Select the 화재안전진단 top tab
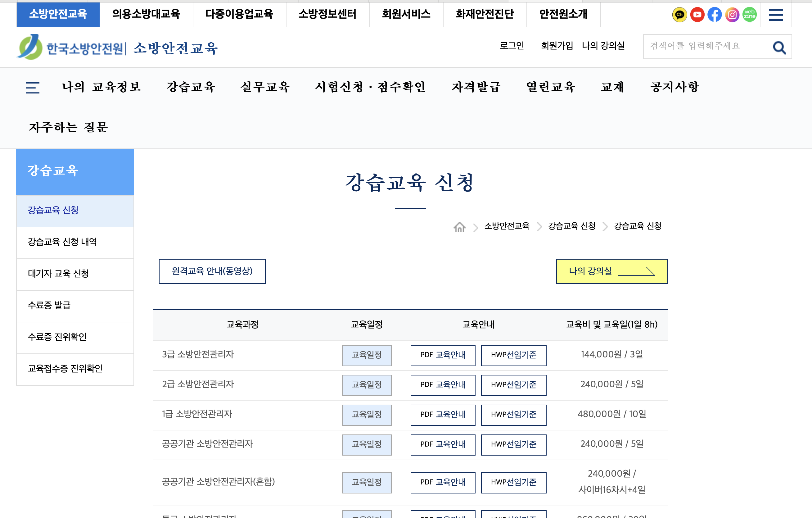812x518 pixels. click(485, 14)
